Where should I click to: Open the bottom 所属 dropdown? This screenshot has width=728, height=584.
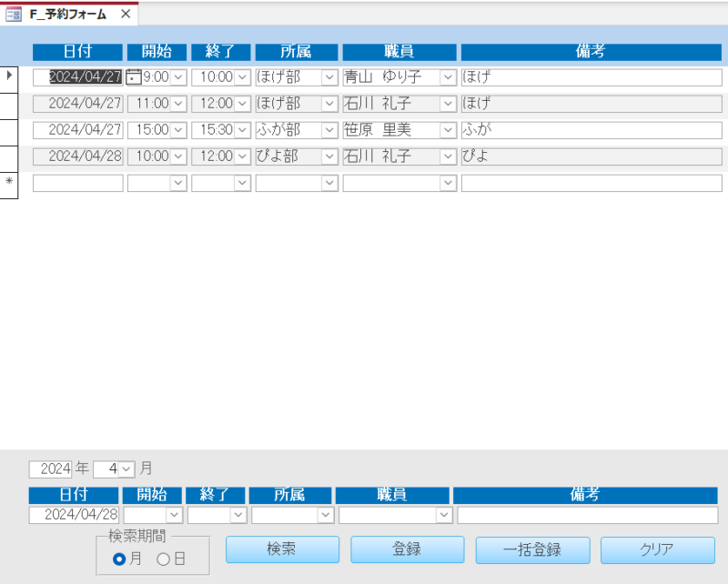pyautogui.click(x=326, y=515)
